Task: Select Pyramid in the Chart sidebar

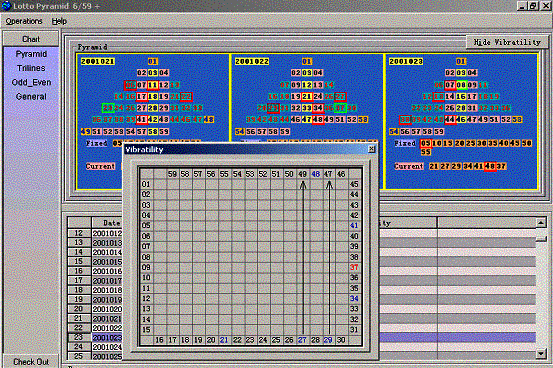Action: coord(31,54)
